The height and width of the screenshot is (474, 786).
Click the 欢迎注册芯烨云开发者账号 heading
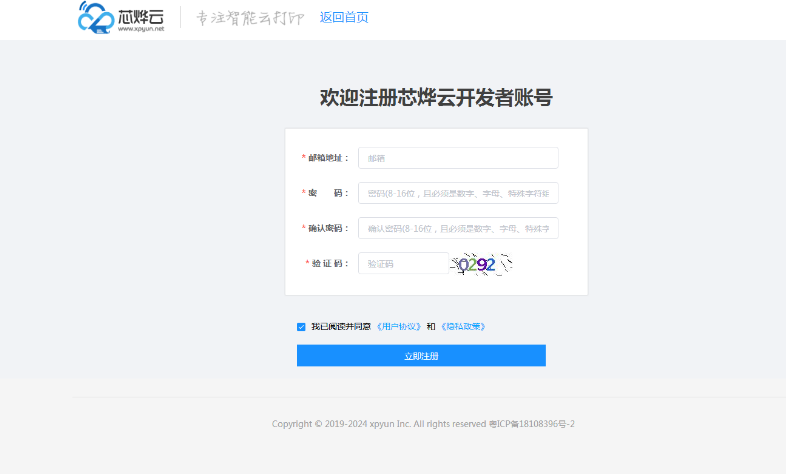[436, 97]
